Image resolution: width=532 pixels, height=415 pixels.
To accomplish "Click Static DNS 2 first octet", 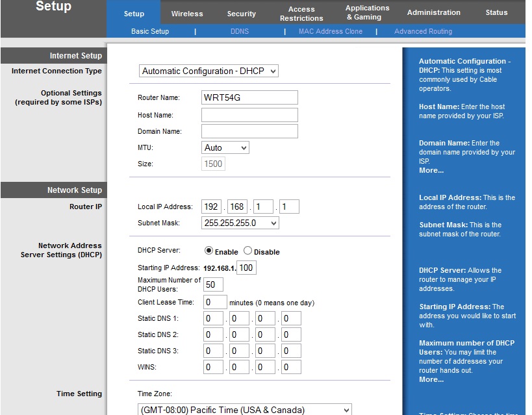I will 213,334.
